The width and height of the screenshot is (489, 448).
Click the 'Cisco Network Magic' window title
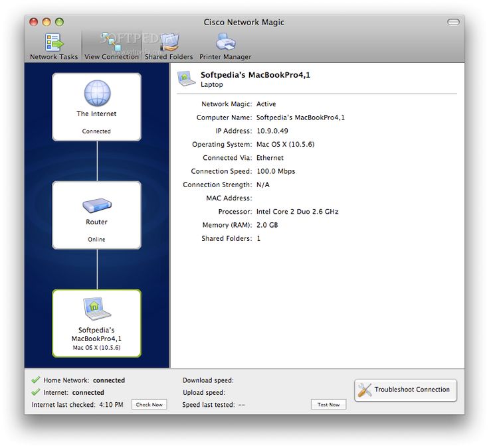(x=244, y=22)
